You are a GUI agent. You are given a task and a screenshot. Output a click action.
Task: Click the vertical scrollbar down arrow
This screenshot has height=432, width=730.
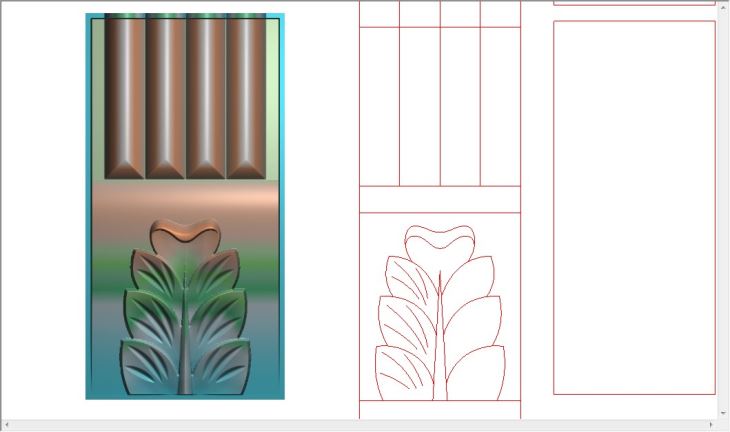coord(723,411)
